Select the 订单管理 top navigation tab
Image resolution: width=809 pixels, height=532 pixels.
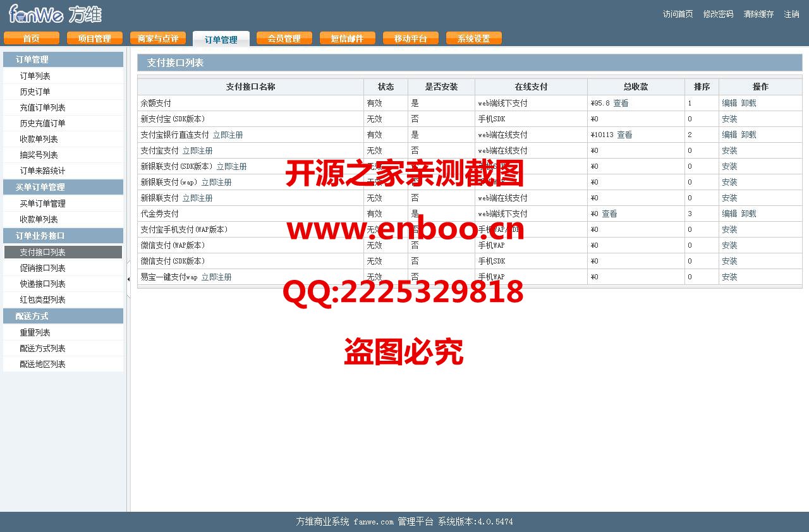(221, 39)
